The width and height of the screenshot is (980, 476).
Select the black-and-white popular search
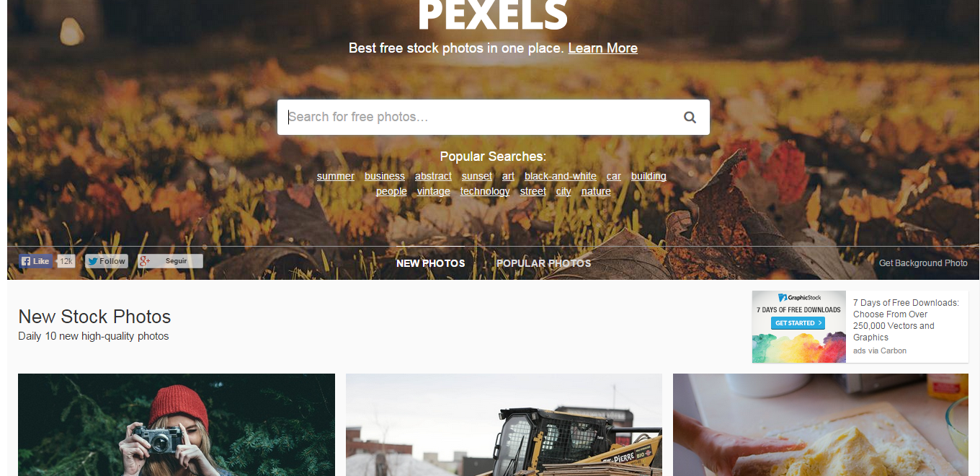561,176
